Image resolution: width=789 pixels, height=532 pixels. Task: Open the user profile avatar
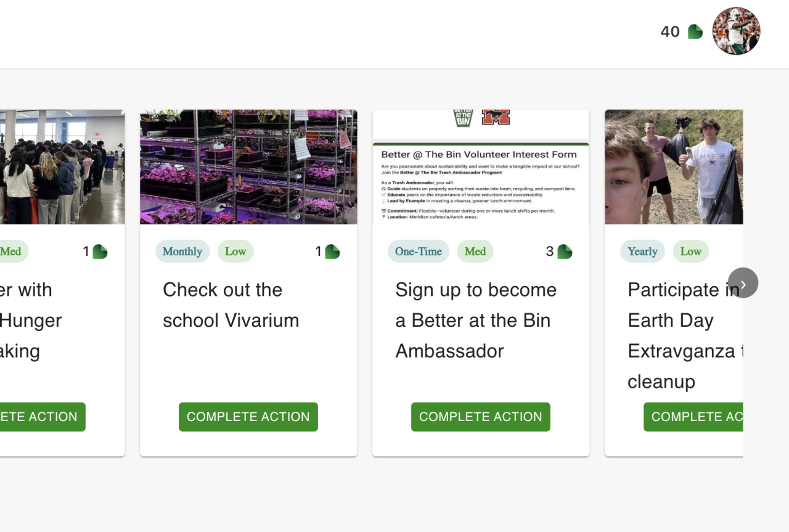(736, 31)
